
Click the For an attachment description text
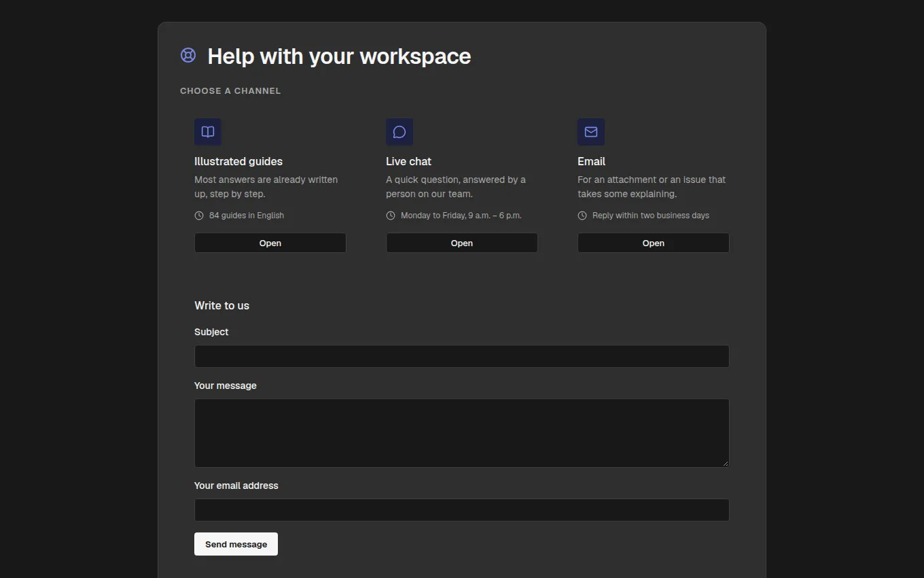pyautogui.click(x=652, y=187)
